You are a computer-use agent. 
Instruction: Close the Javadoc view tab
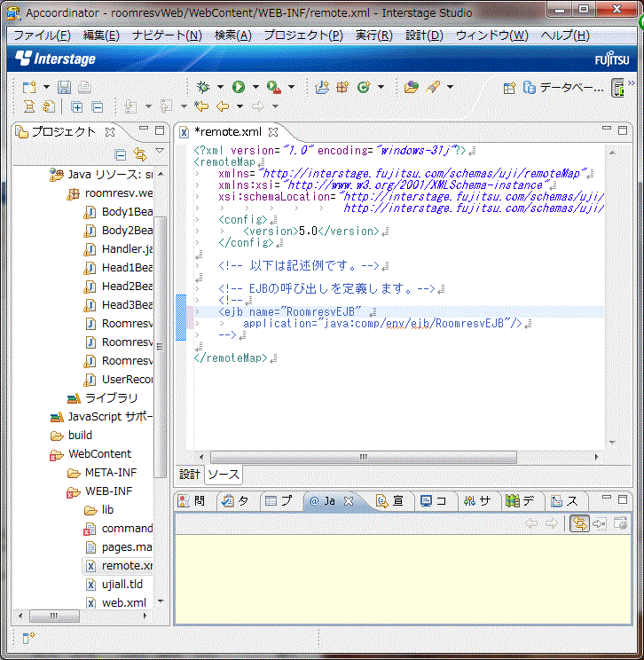click(349, 501)
